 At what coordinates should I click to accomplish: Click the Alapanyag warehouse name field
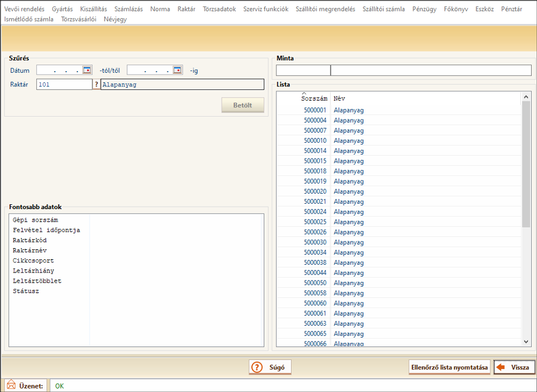182,85
